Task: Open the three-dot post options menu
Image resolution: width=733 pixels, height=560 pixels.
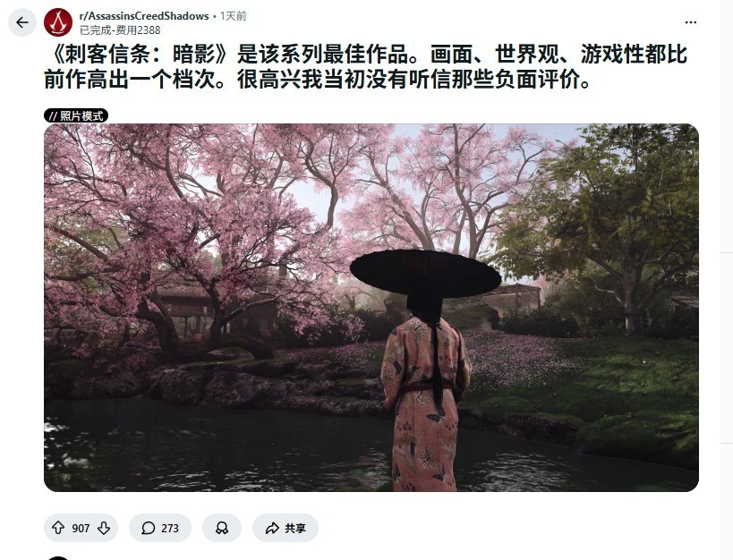Action: tap(690, 22)
